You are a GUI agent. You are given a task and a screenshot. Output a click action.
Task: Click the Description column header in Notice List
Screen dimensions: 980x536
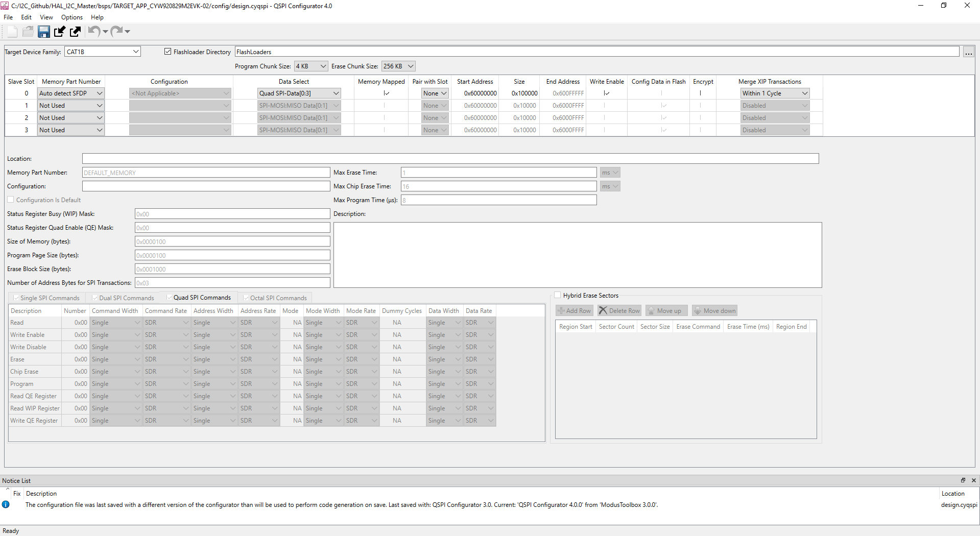click(x=41, y=494)
